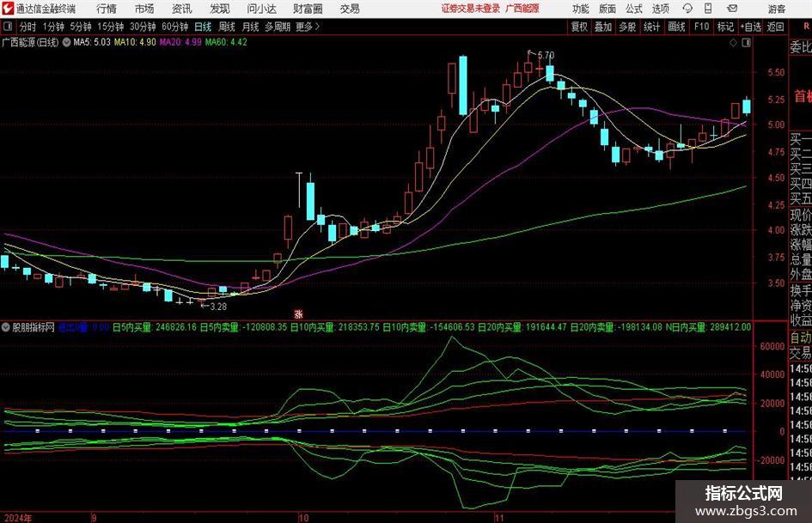812x523 pixels.
Task: Expand the 股朋指标网 indicator dropdown
Action: tap(6, 327)
